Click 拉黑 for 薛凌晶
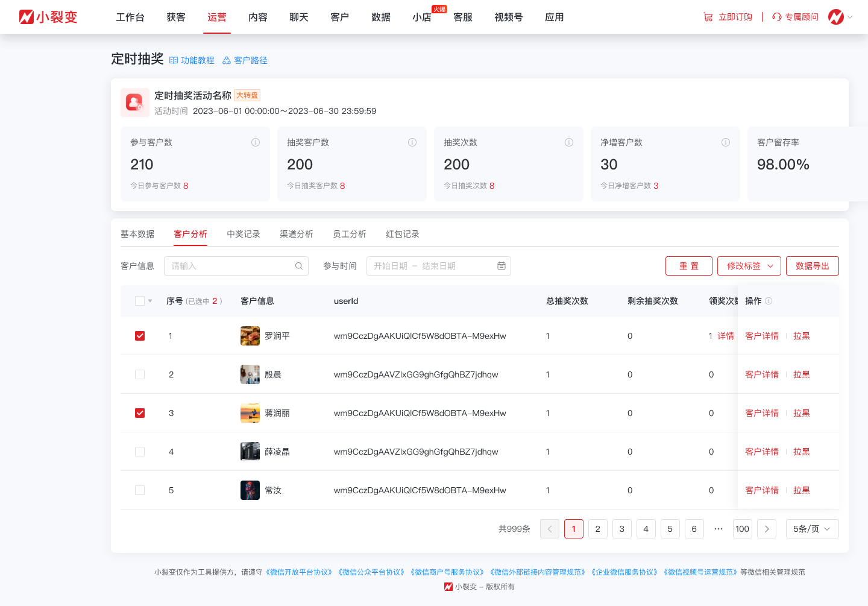Viewport: 868px width, 606px height. [x=802, y=452]
